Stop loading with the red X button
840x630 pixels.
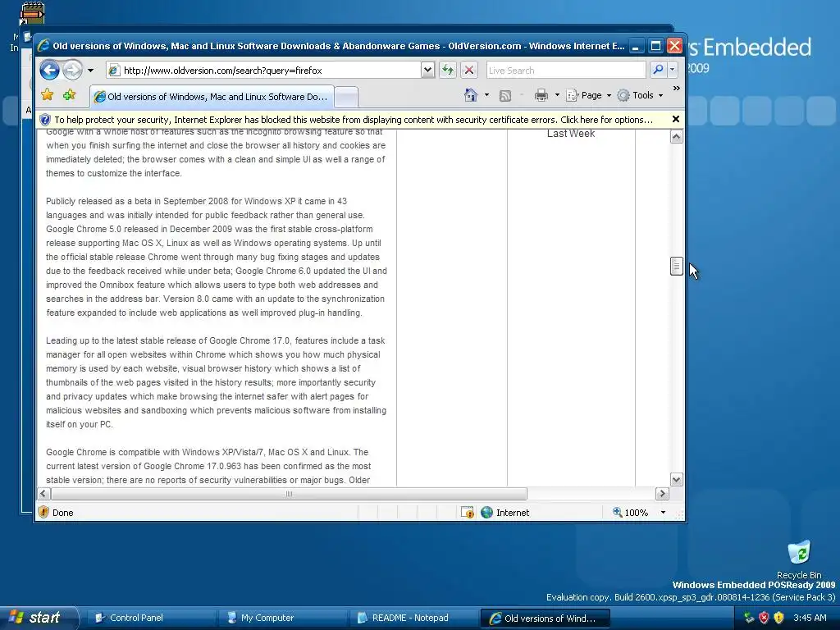point(468,71)
